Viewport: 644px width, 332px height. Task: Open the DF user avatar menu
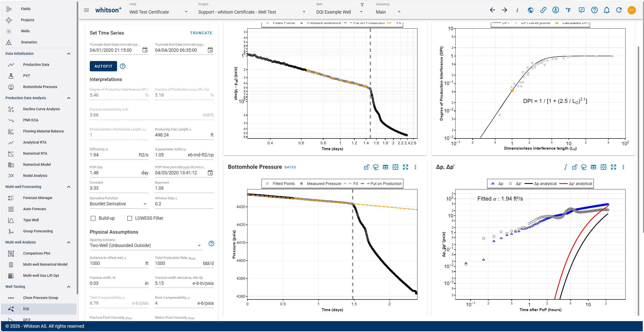point(632,10)
